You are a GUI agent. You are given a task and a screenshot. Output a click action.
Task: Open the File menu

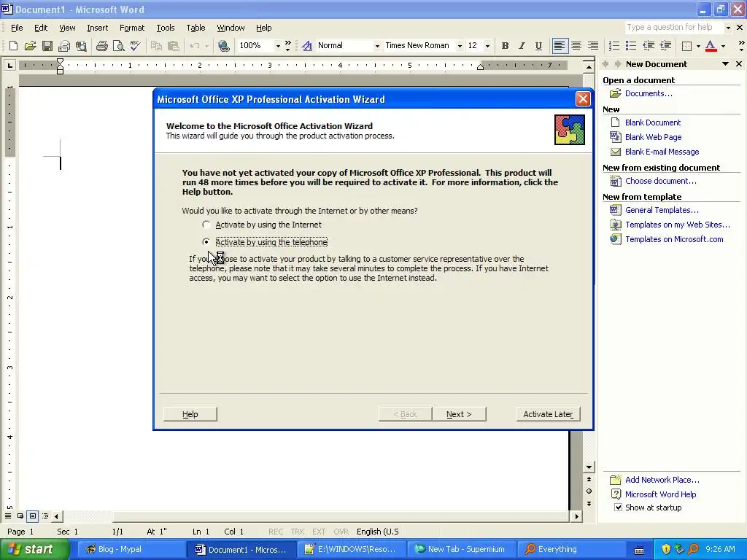click(17, 28)
